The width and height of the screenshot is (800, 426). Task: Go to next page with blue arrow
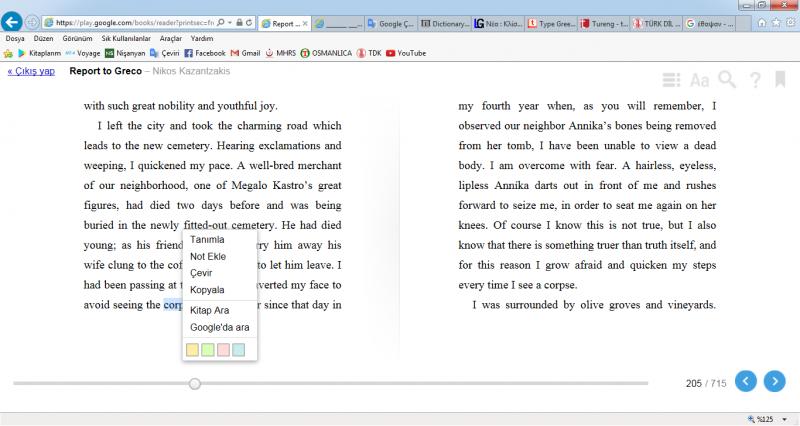774,381
